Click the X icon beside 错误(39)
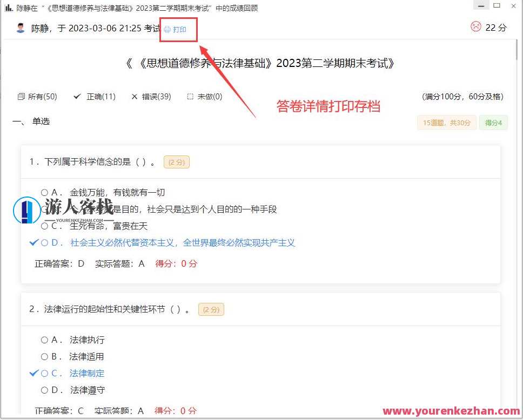 135,97
